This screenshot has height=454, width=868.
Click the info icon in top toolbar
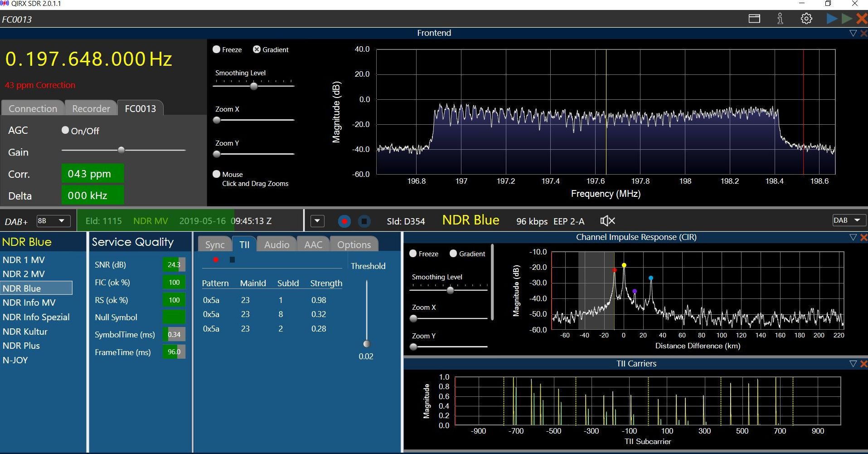coord(780,19)
